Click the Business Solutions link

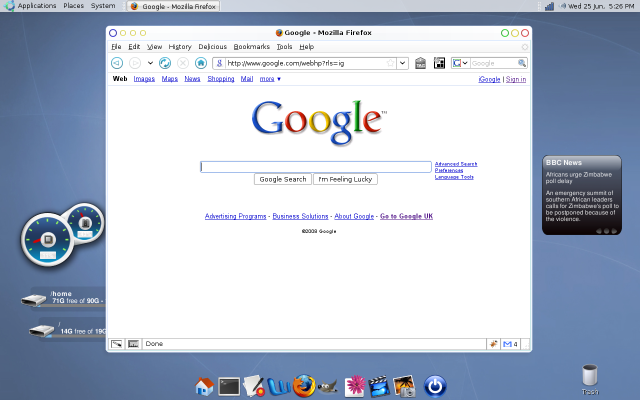tap(300, 216)
